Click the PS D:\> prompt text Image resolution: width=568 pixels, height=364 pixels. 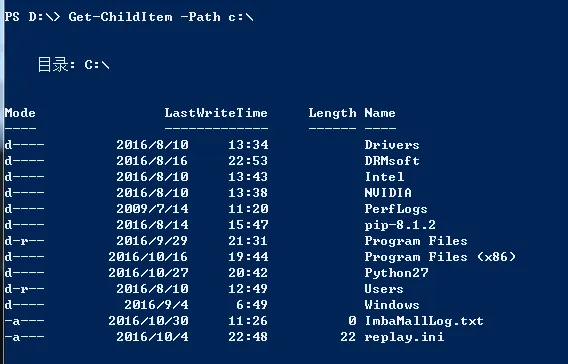coord(33,17)
